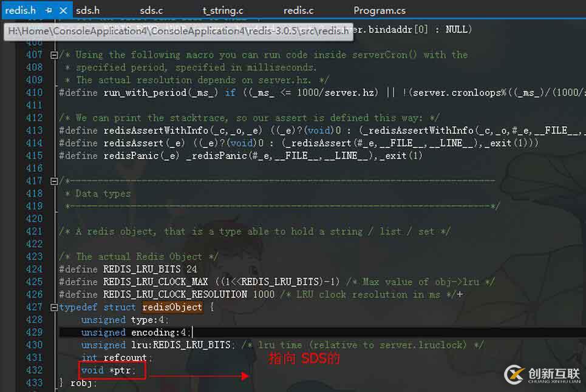Open the redis.c tab
Viewport: 586px width, 392px height.
point(298,10)
